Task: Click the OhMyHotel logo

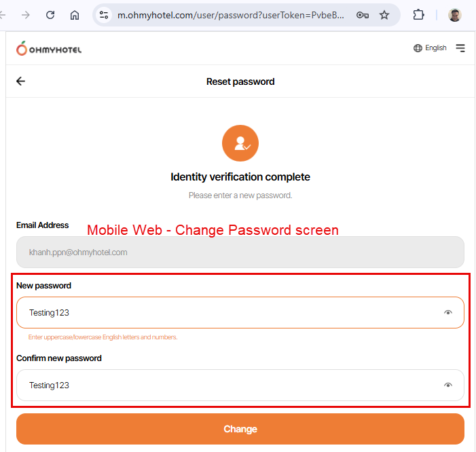Action: (49, 48)
